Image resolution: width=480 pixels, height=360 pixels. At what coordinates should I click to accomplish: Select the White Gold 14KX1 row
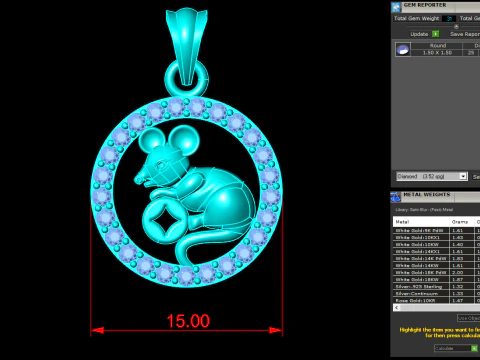click(436, 251)
